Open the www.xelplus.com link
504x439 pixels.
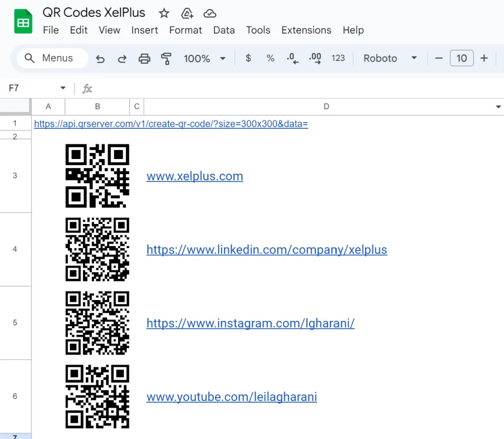pos(194,176)
